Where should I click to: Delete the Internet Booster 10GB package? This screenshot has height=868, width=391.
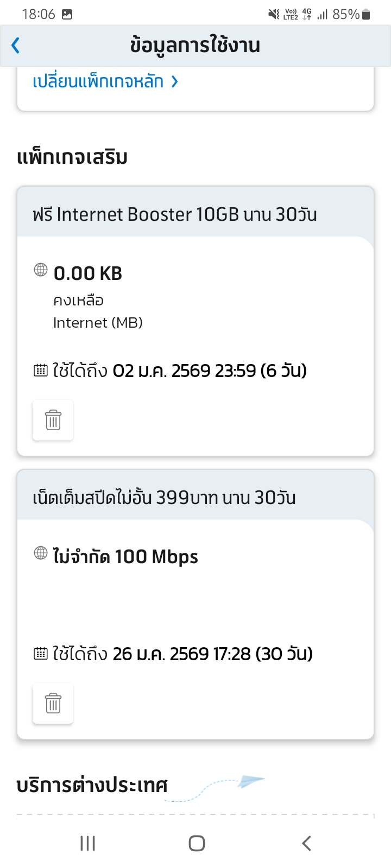tap(53, 420)
